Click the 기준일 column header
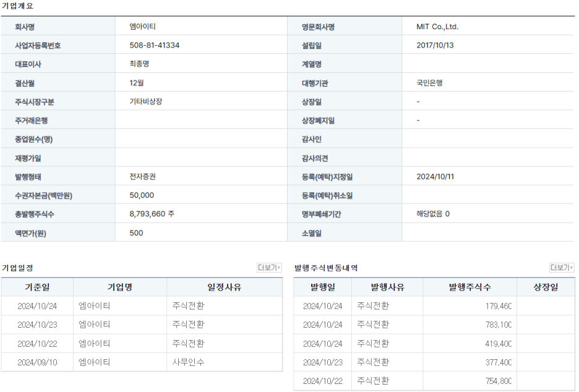 37,287
